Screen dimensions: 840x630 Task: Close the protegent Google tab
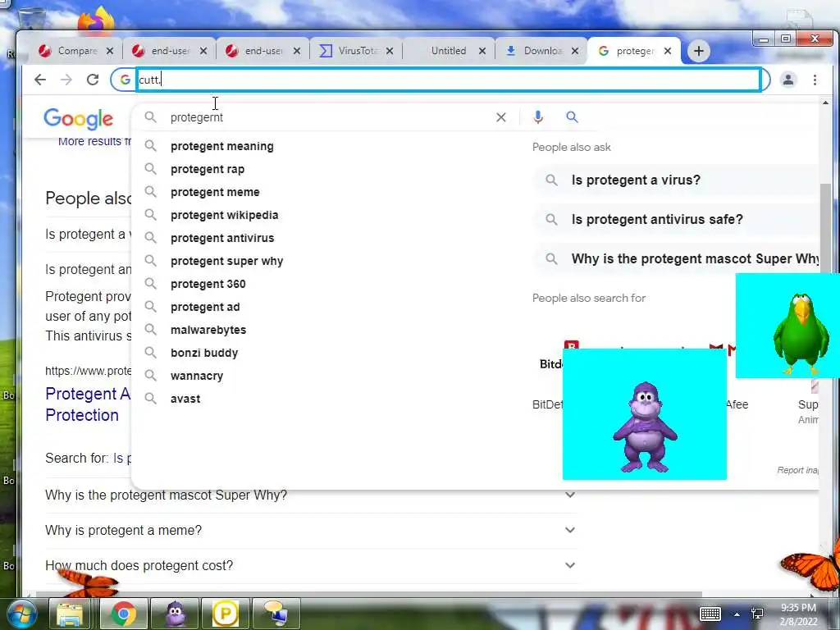pos(668,51)
